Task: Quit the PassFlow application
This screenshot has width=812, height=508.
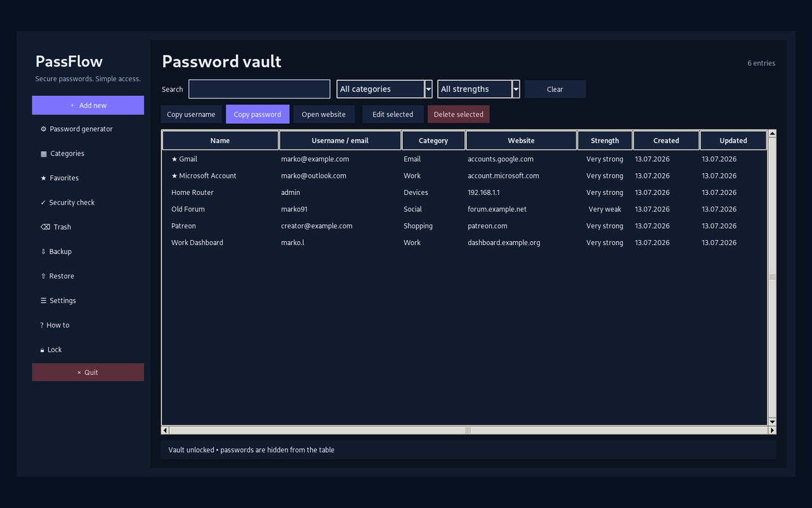Action: coord(88,372)
